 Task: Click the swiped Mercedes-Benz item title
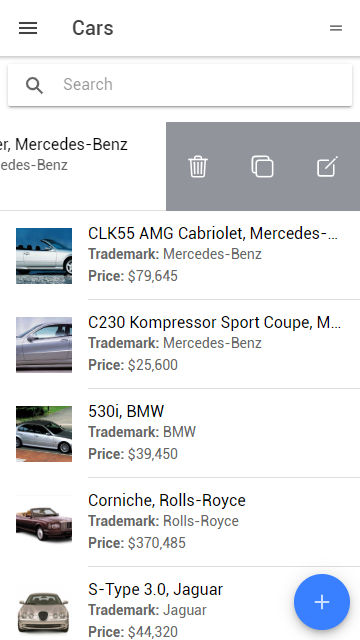point(64,144)
